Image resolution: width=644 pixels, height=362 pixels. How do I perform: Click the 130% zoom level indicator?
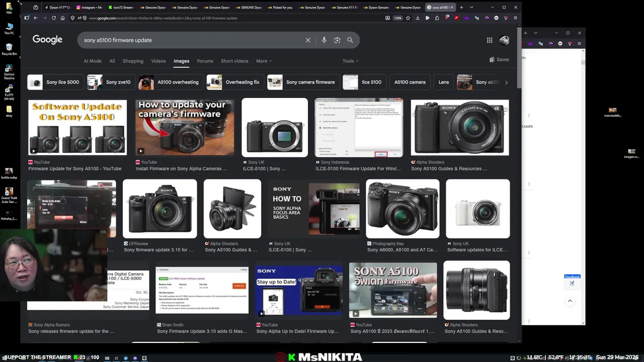[x=397, y=18]
